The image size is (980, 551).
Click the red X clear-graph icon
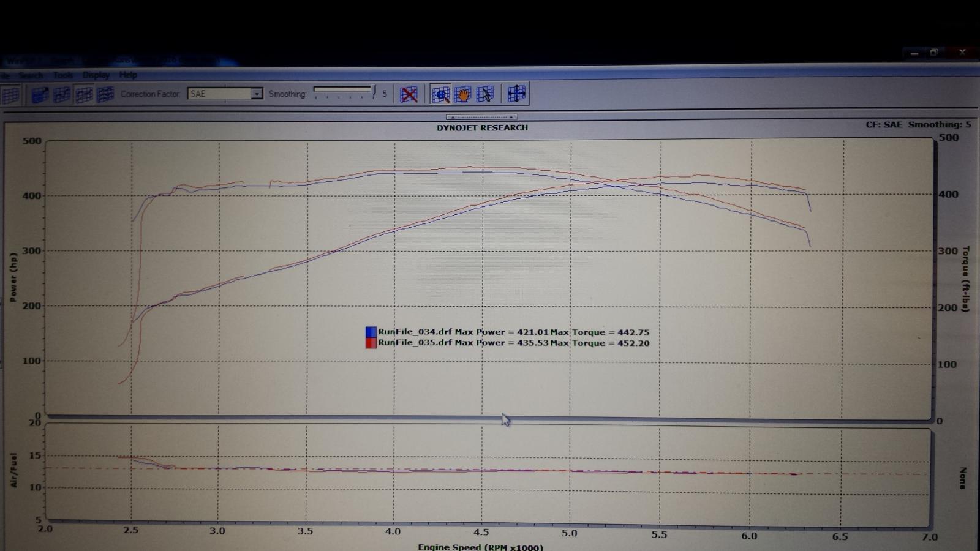tap(409, 94)
